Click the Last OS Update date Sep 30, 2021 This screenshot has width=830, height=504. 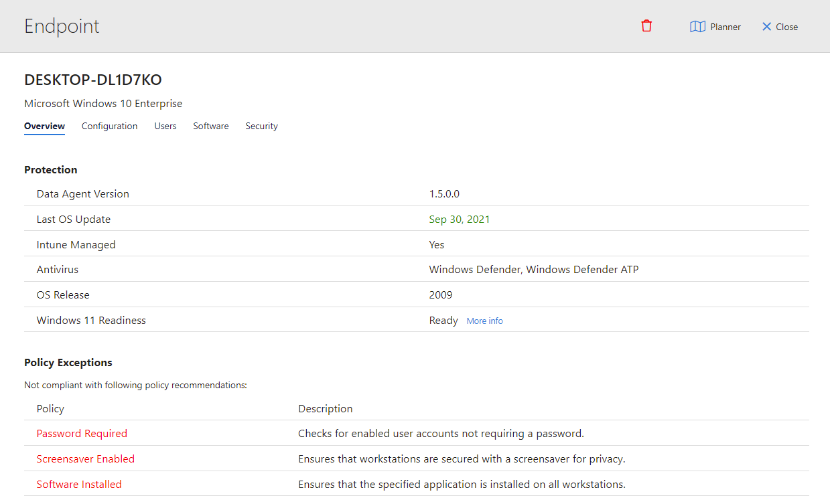point(460,220)
